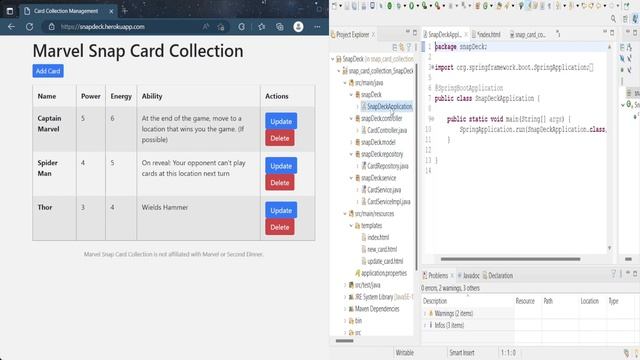Open Eclipse search magnifier icon

613,19
